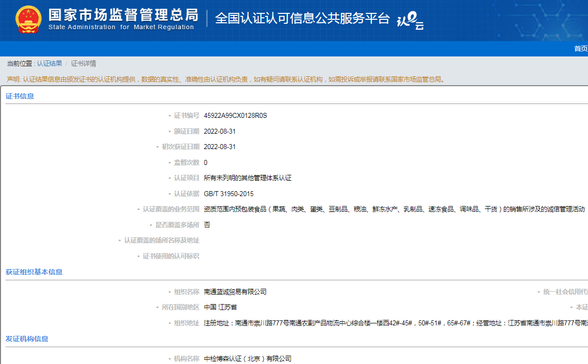
Task: Open the 首页 menu item
Action: [x=581, y=49]
